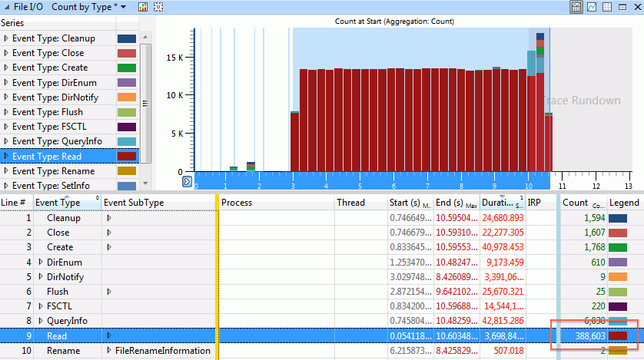Select Event Type: DirNotify series

55,97
